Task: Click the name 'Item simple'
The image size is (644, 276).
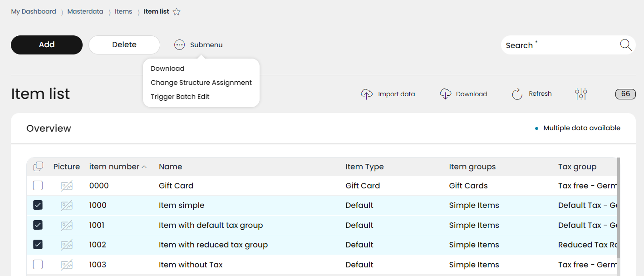Action: tap(182, 205)
